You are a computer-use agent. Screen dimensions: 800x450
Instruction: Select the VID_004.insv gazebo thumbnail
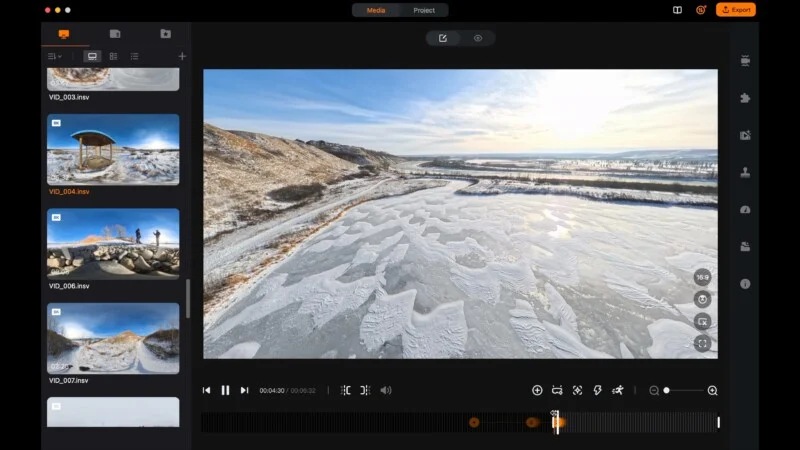click(x=113, y=149)
